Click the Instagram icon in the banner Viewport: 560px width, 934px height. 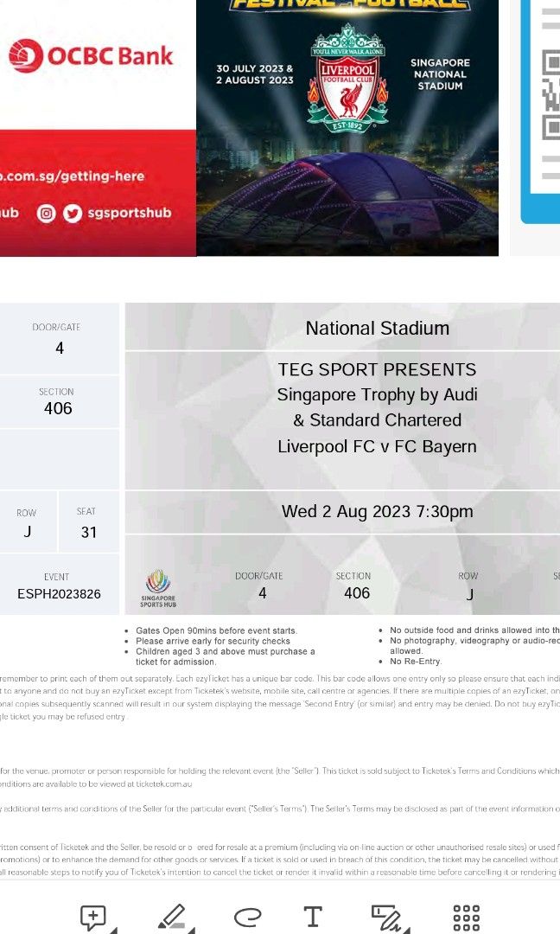coord(48,213)
